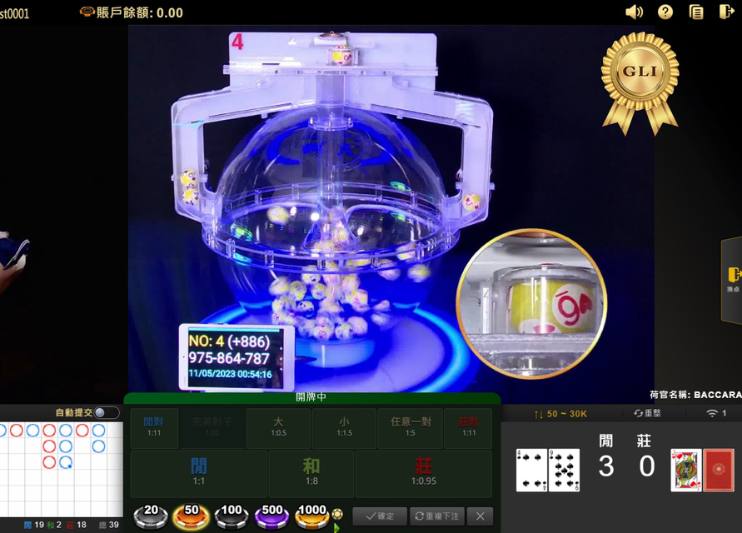Click the GLI certification badge
The height and width of the screenshot is (533, 742).
[x=639, y=80]
